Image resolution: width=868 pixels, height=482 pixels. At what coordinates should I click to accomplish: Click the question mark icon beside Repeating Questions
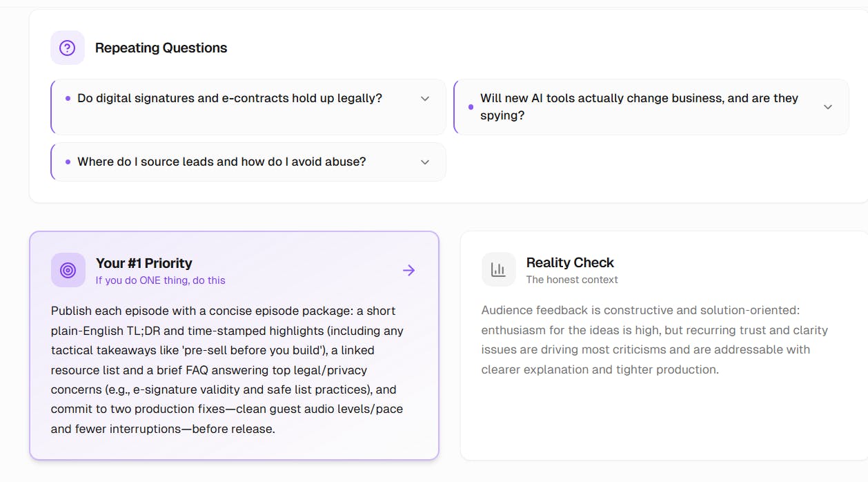(x=68, y=48)
